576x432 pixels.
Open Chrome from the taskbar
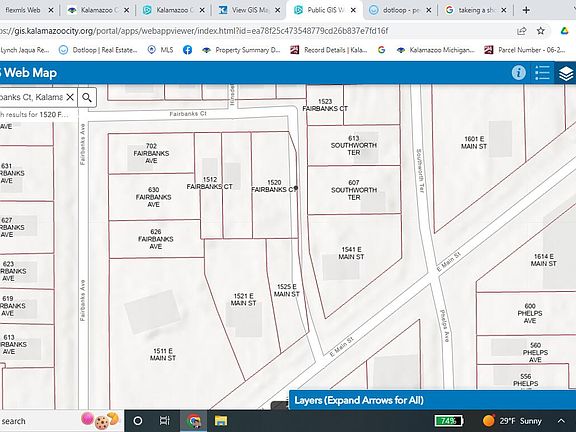[x=194, y=421]
